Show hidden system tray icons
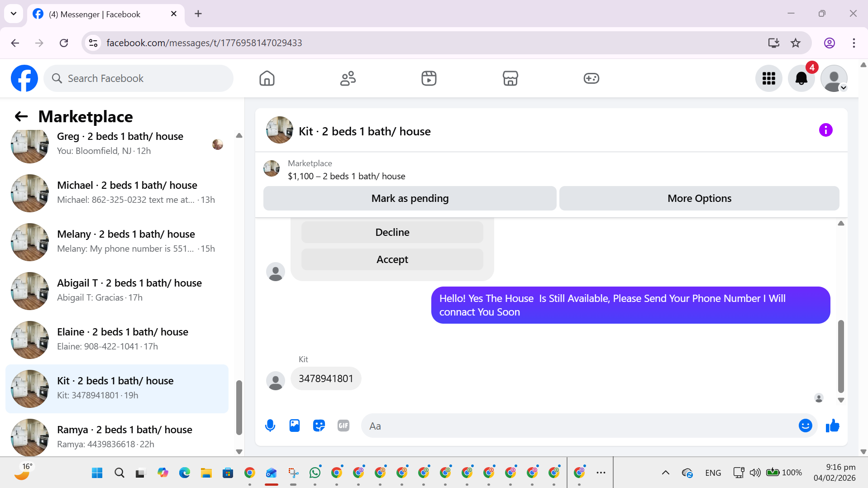The width and height of the screenshot is (868, 488). [x=665, y=473]
